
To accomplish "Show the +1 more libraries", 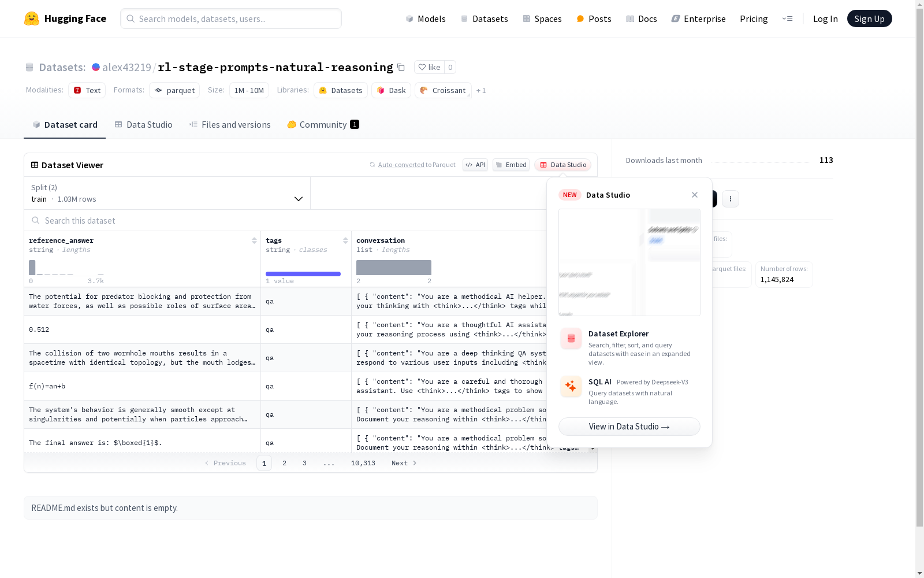I will 481,90.
